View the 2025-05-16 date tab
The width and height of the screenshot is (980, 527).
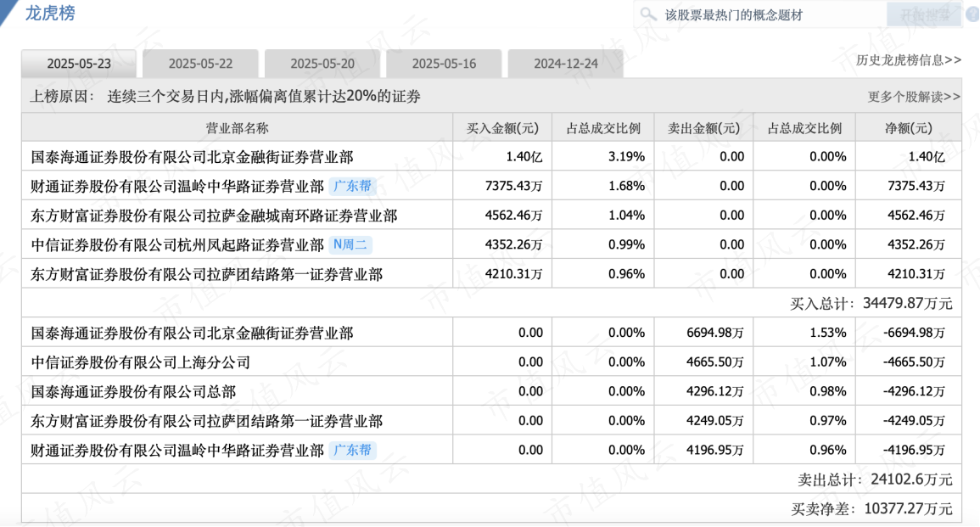(x=444, y=64)
